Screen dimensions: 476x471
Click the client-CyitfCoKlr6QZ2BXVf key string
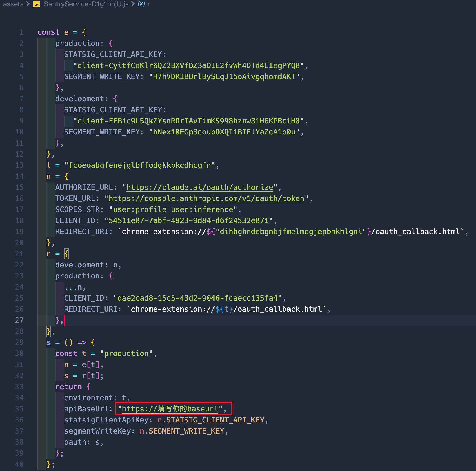tap(189, 65)
